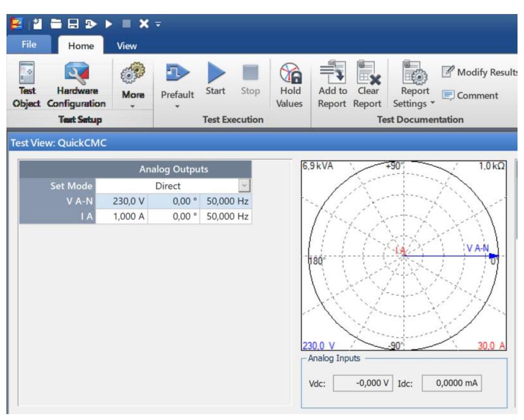The image size is (524, 420).
Task: Add a Comment to the report
Action: 470,96
